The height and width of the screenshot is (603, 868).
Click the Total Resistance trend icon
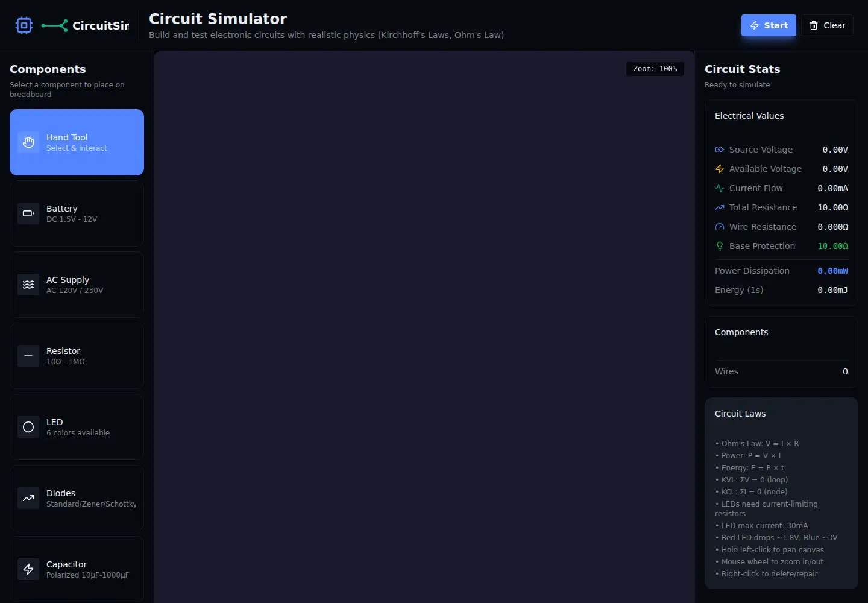click(x=720, y=207)
